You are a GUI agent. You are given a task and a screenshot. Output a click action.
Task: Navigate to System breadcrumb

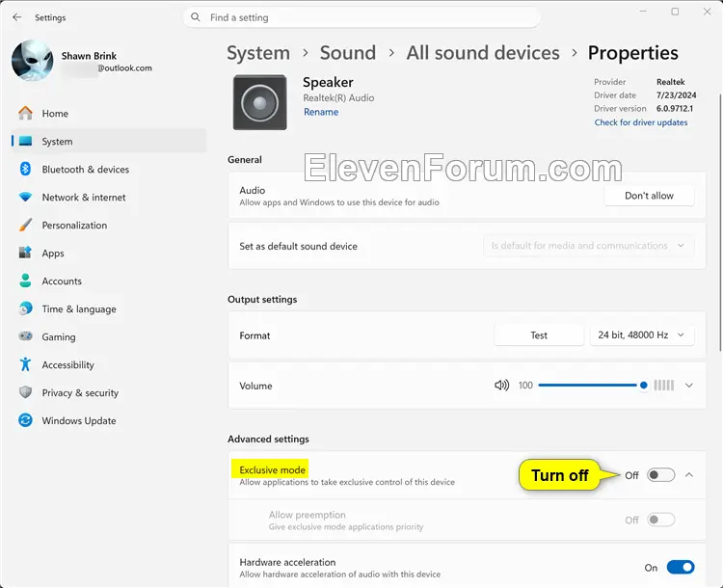(258, 53)
